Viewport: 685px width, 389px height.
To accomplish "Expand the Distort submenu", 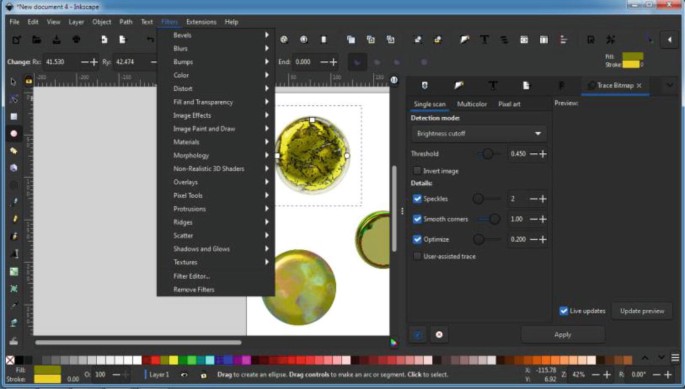I will click(x=216, y=88).
